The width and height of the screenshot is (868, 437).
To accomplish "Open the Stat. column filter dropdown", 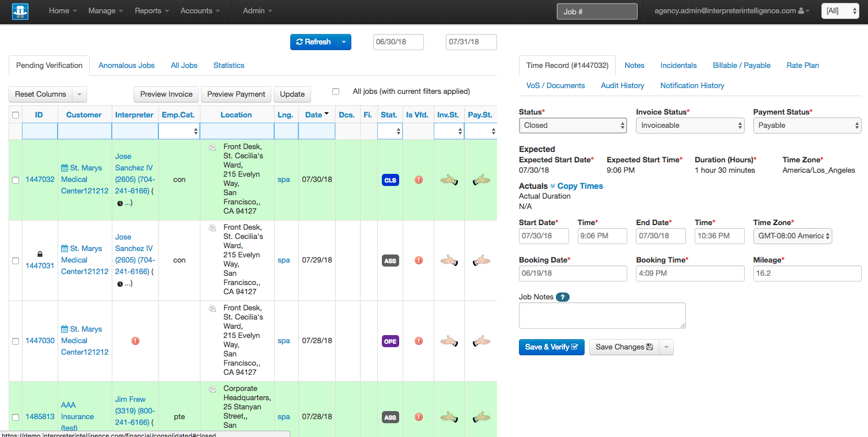I will 390,131.
